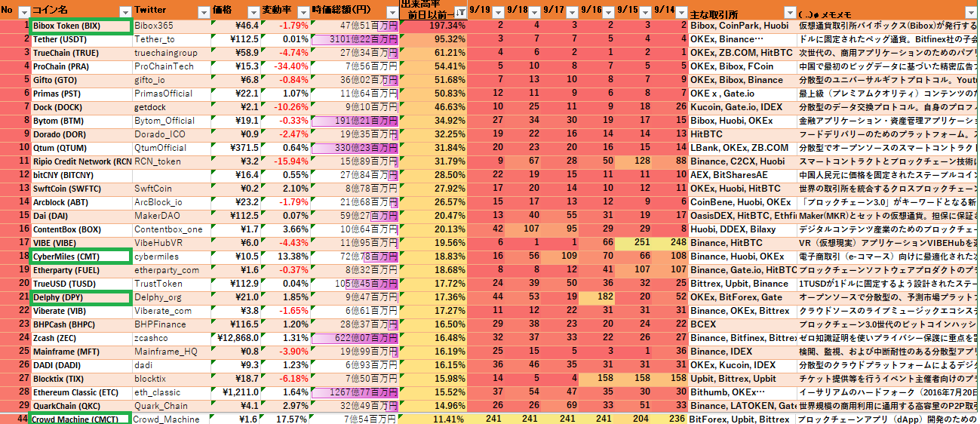Open the 9/19 column filter dropdown
This screenshot has width=980, height=424.
[498, 13]
